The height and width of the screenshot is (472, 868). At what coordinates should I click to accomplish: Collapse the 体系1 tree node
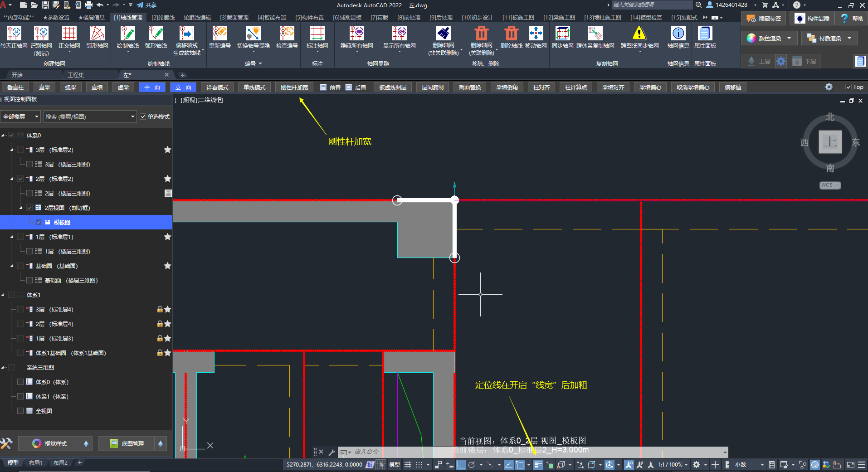[3, 295]
